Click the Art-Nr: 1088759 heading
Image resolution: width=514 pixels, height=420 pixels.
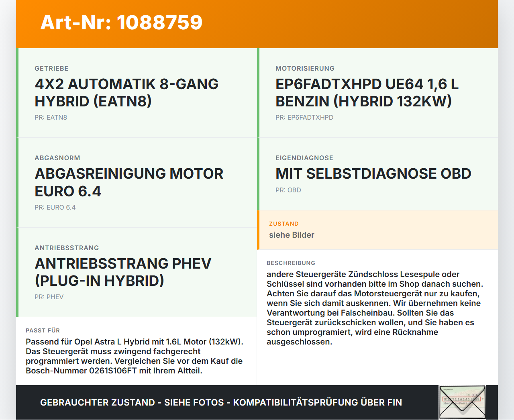[x=121, y=22]
